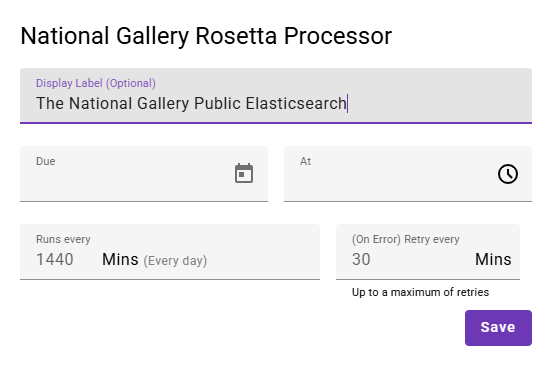This screenshot has height=378, width=542.
Task: Open the calendar date picker icon
Action: tap(244, 173)
